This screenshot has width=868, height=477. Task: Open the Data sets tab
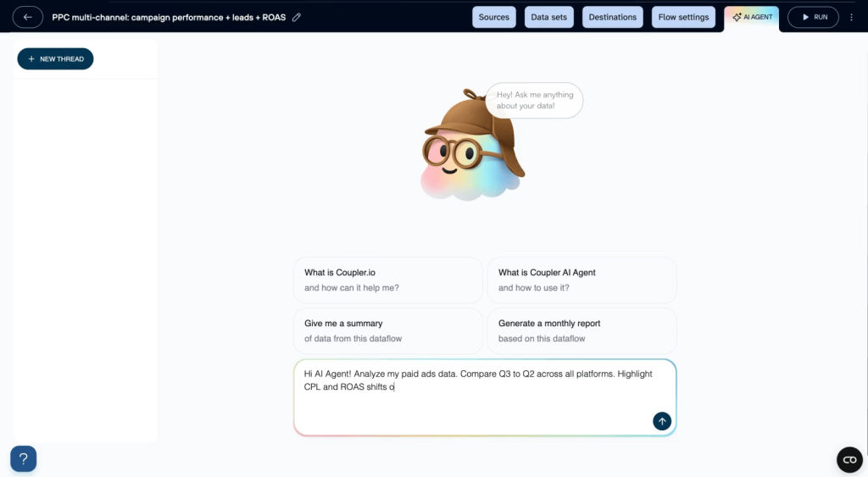coord(550,17)
